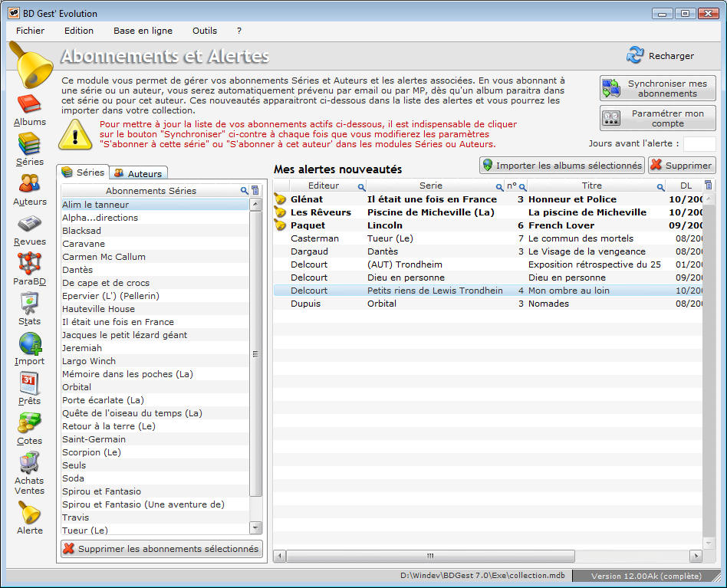Click Importer les albums sélectionnés button
Image resolution: width=727 pixels, height=588 pixels.
562,166
